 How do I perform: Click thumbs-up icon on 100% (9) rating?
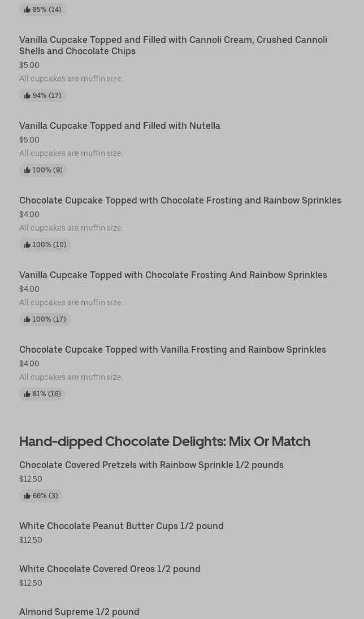(x=27, y=170)
